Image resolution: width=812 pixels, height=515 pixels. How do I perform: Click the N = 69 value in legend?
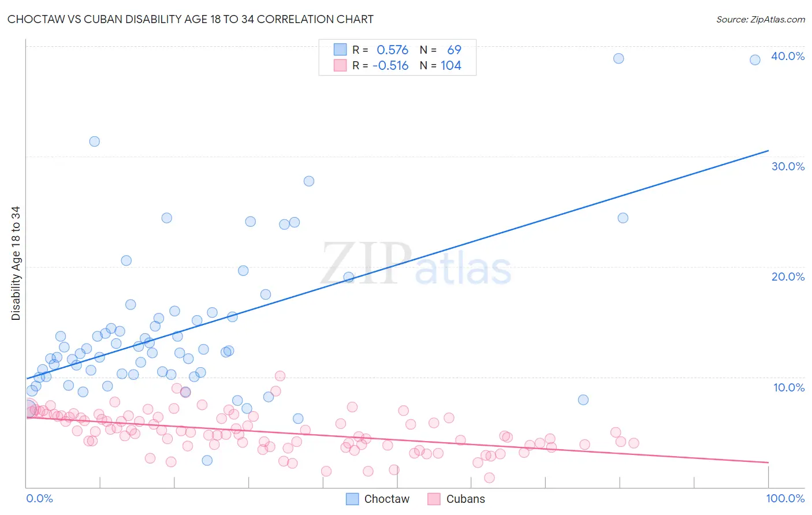click(441, 50)
